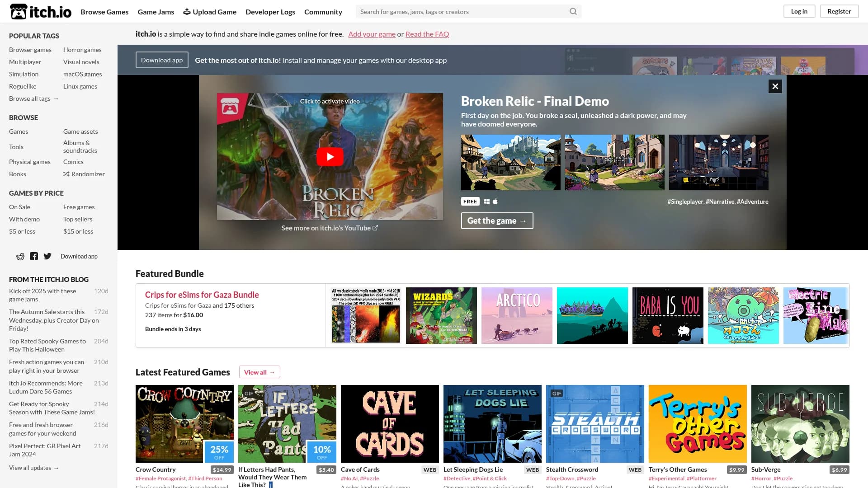Open the Browser games tag
Image resolution: width=868 pixels, height=488 pixels.
[x=30, y=50]
